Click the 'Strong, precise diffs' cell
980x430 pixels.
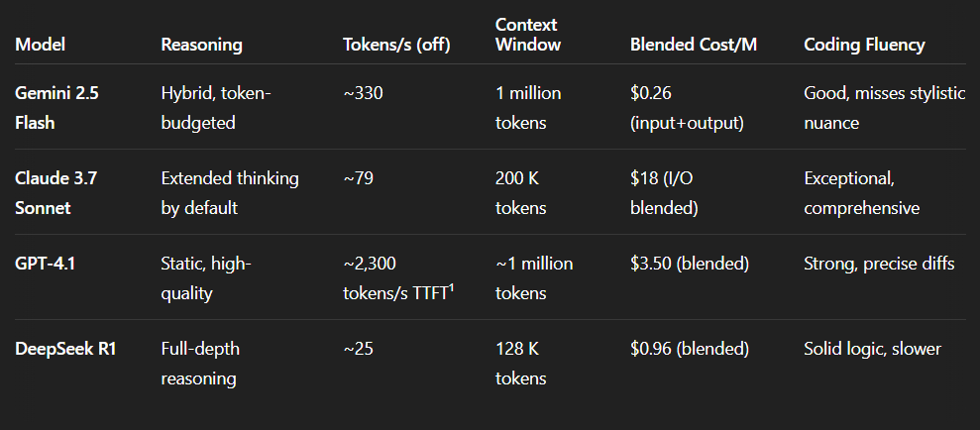coord(879,264)
